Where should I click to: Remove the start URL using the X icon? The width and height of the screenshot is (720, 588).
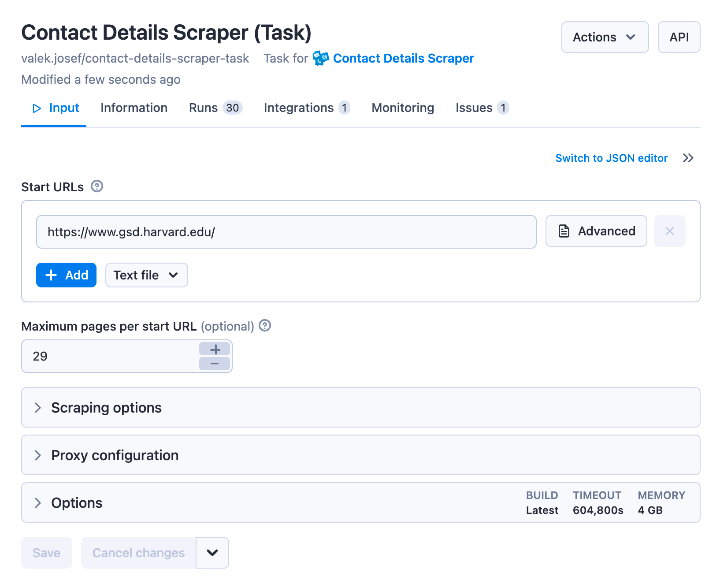[x=669, y=231]
